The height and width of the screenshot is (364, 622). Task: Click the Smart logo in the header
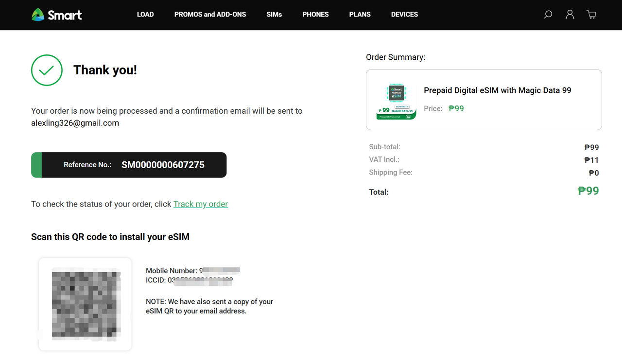(x=56, y=15)
